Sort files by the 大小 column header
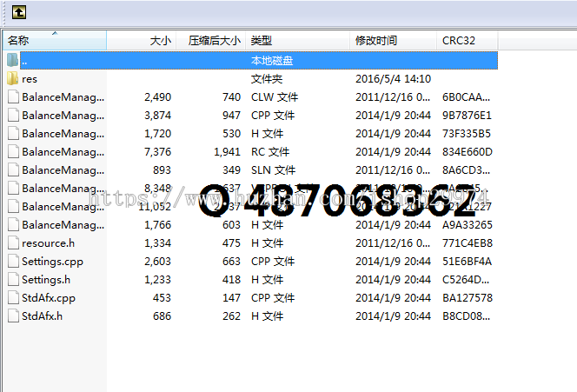The width and height of the screenshot is (577, 392). [x=142, y=40]
